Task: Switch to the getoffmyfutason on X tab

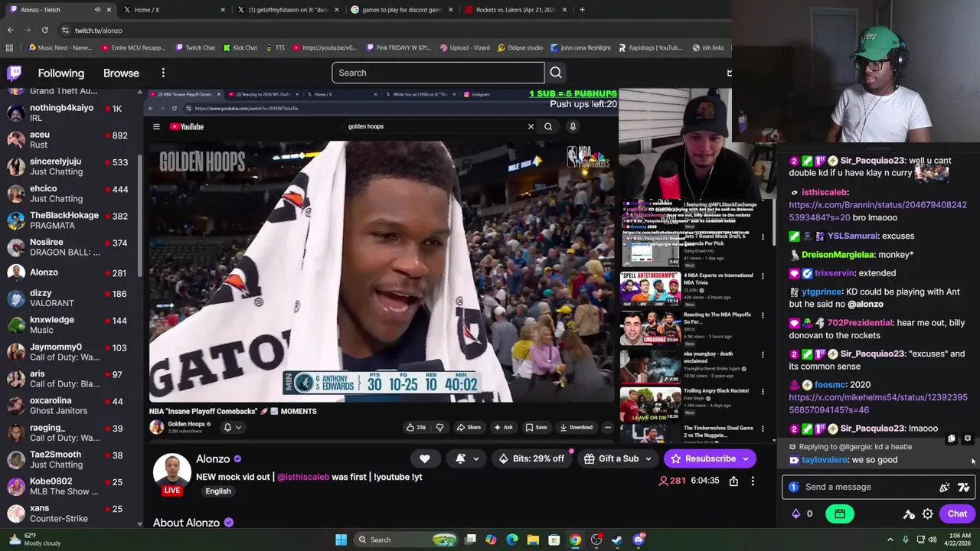Action: [287, 10]
